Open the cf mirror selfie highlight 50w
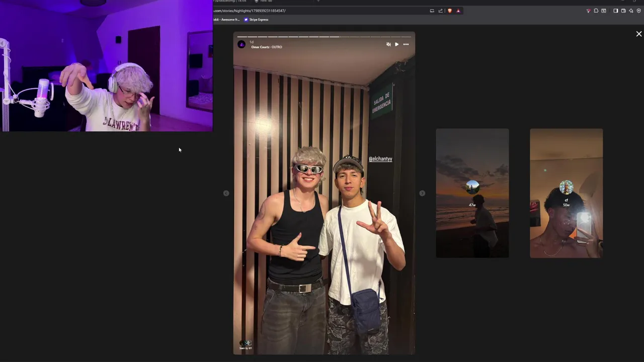 tap(566, 193)
